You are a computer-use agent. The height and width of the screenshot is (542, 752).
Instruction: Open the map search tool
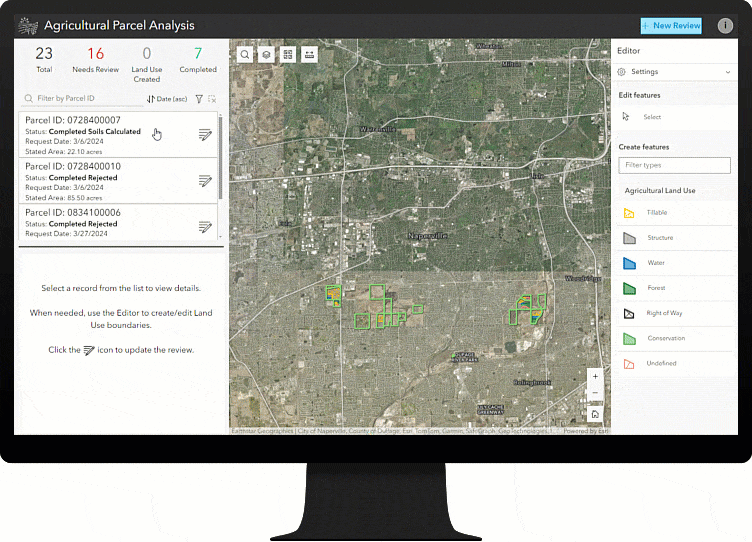point(245,55)
